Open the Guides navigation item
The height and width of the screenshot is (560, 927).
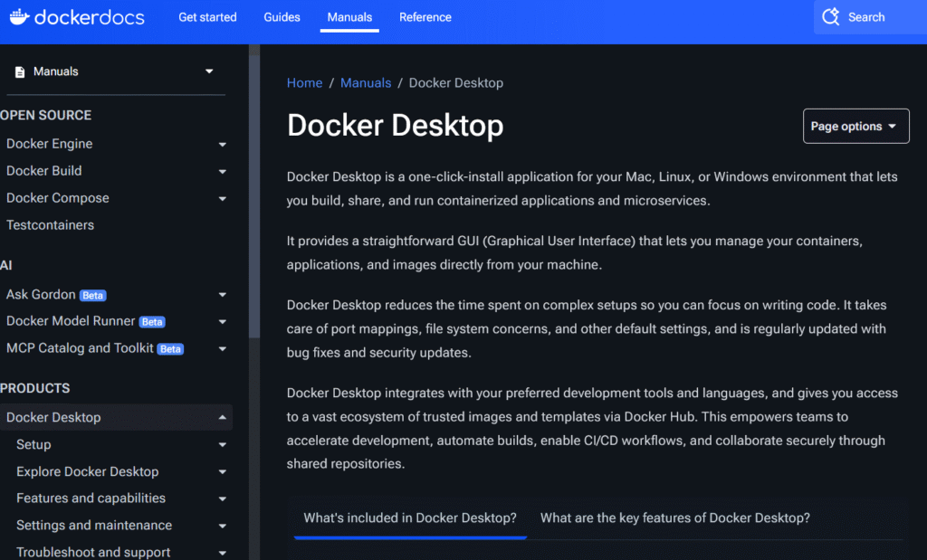[x=282, y=17]
